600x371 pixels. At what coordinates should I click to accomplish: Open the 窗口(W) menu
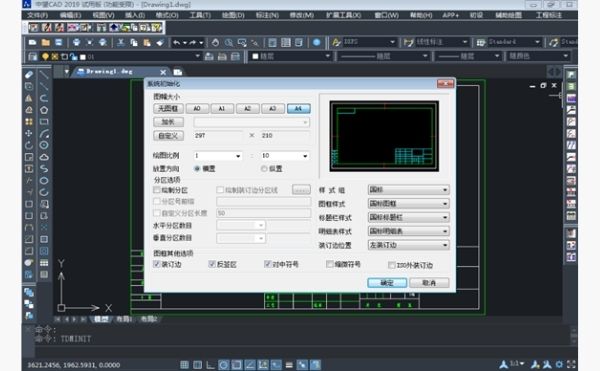pyautogui.click(x=386, y=15)
